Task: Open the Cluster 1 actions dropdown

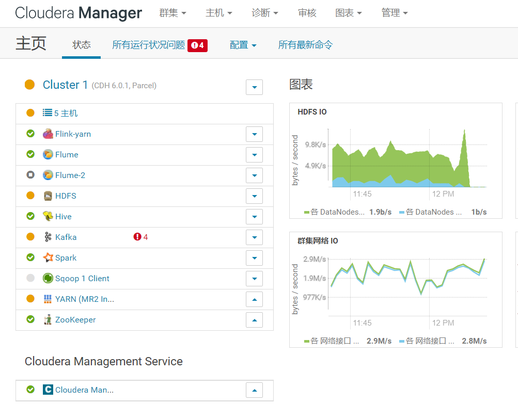Action: [255, 87]
